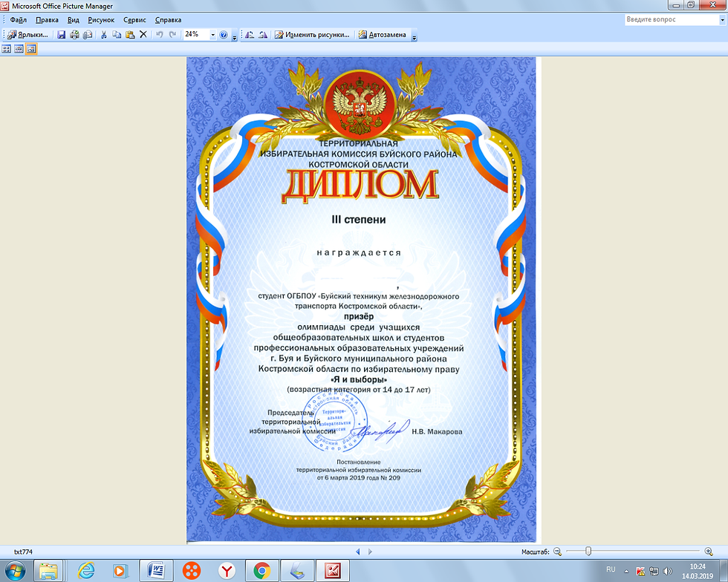
Task: Switch to filmstrip view
Action: 19,49
